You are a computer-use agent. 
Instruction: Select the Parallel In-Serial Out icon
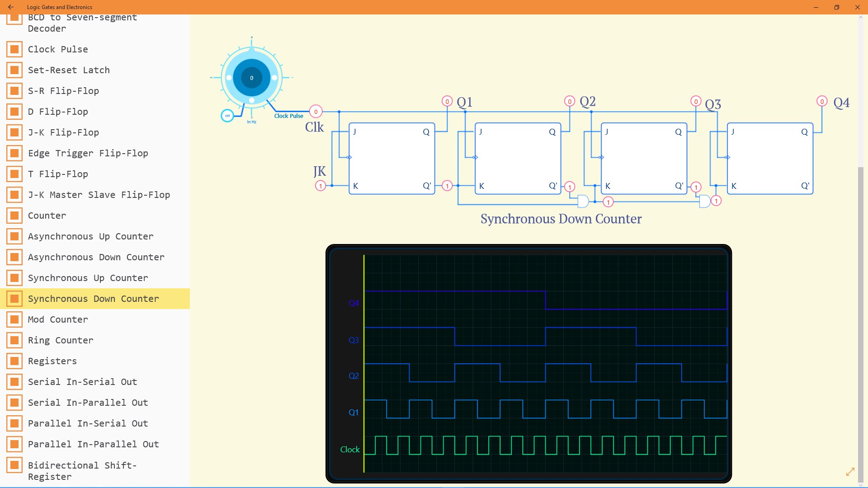[x=14, y=423]
